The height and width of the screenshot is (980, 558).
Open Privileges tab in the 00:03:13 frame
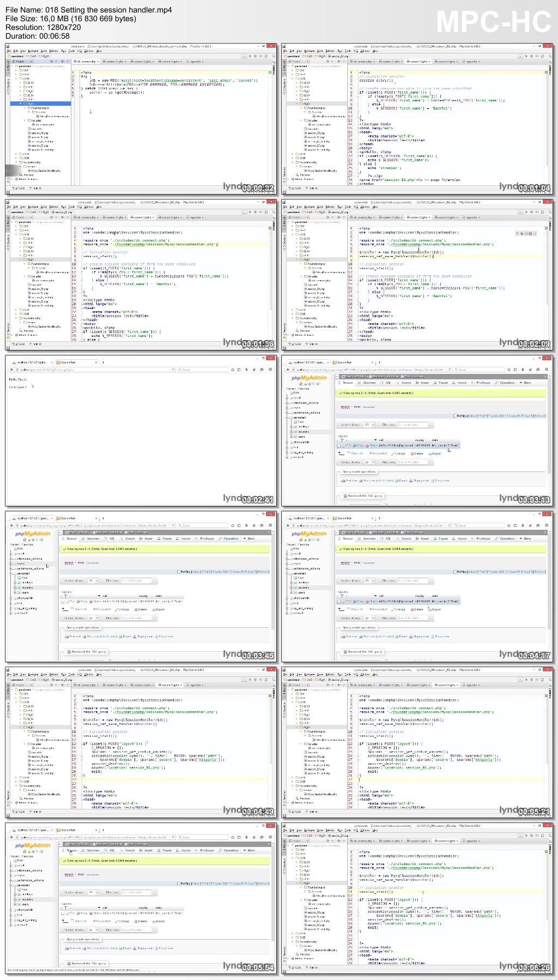(x=481, y=383)
